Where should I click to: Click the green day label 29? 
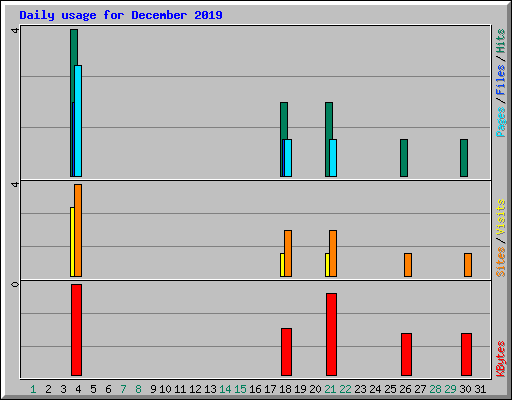[450, 389]
